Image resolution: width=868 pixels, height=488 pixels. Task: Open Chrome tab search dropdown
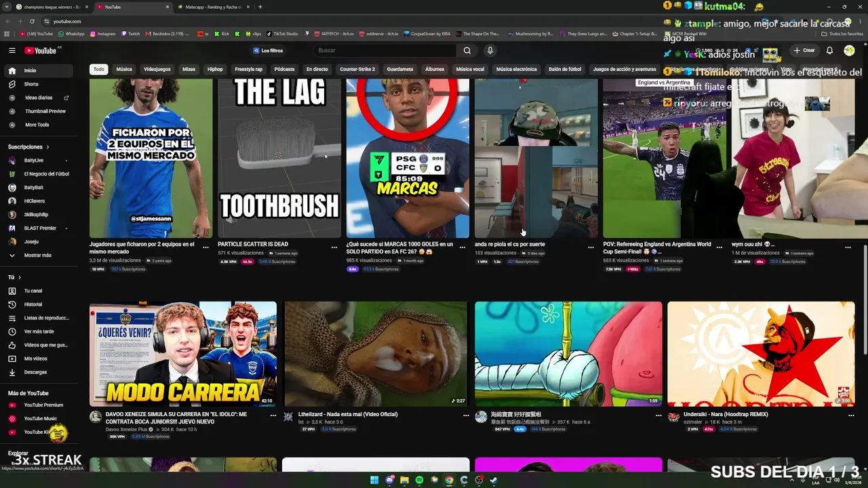click(x=7, y=7)
